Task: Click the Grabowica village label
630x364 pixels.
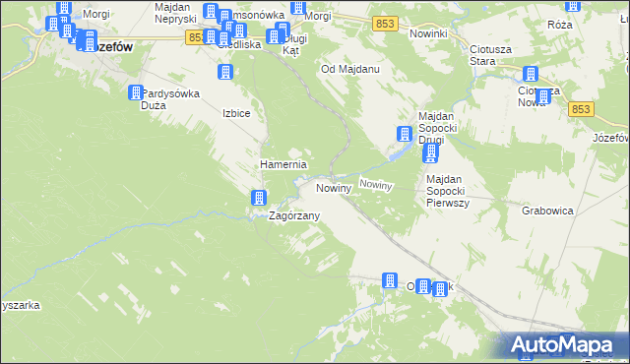Action: 547,211
